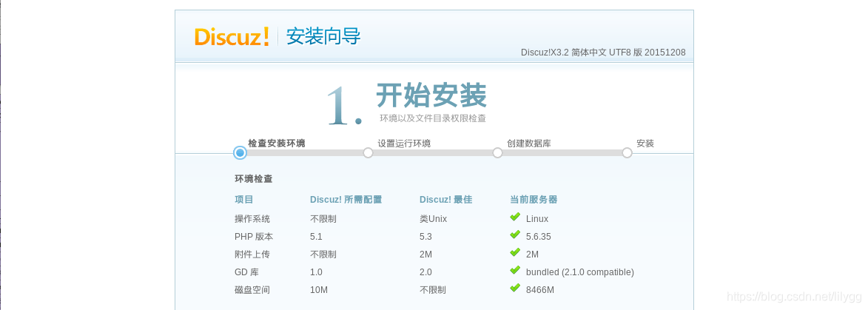Click the GD 库 row label
This screenshot has width=868, height=310.
point(247,272)
